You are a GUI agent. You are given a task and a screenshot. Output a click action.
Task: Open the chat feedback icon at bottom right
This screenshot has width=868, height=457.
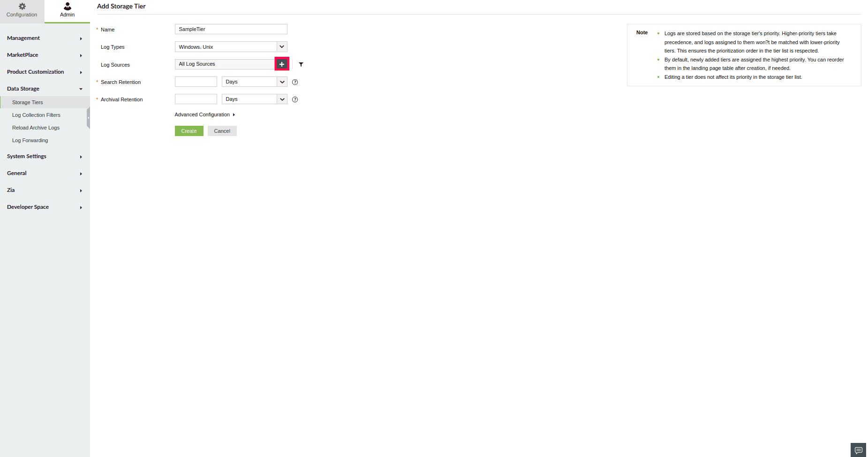858,450
